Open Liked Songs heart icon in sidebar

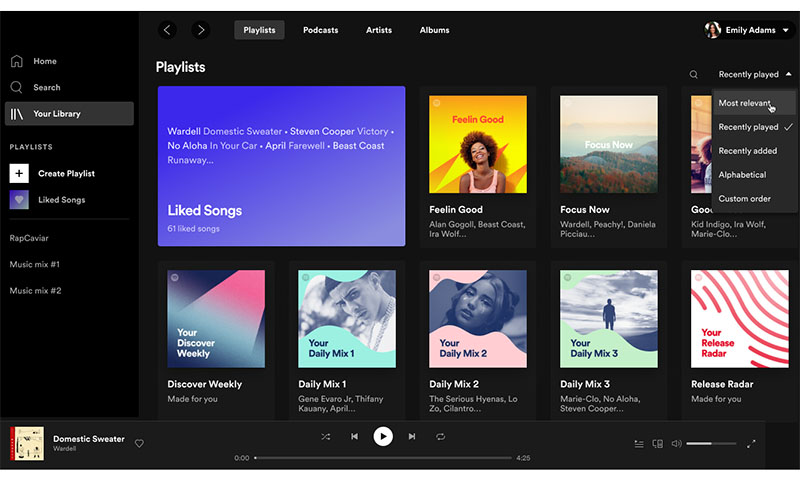click(x=19, y=199)
